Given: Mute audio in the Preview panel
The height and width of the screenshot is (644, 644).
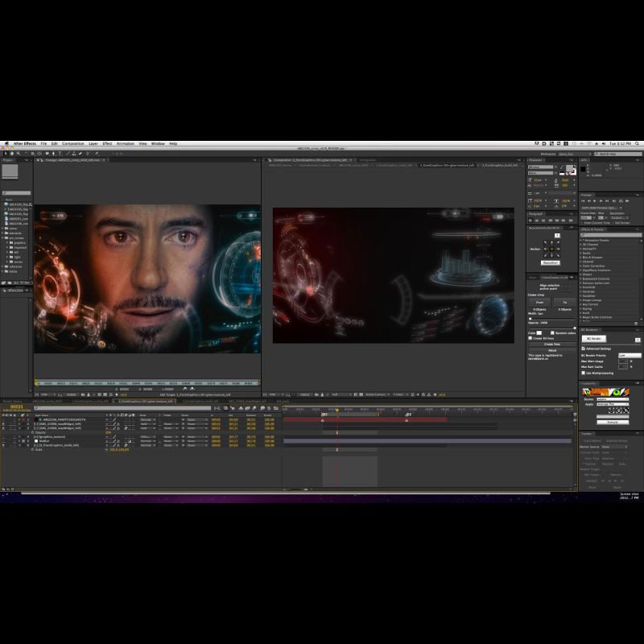Looking at the screenshot, I should 614,200.
